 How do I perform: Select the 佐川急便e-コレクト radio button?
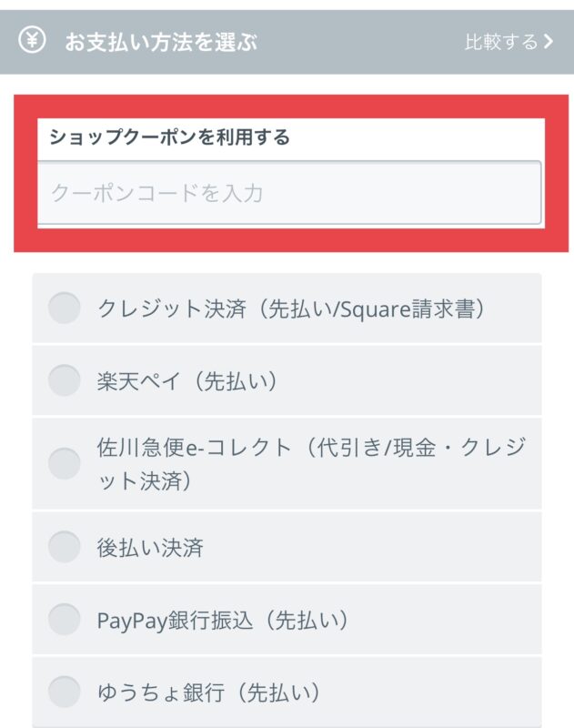tap(65, 463)
